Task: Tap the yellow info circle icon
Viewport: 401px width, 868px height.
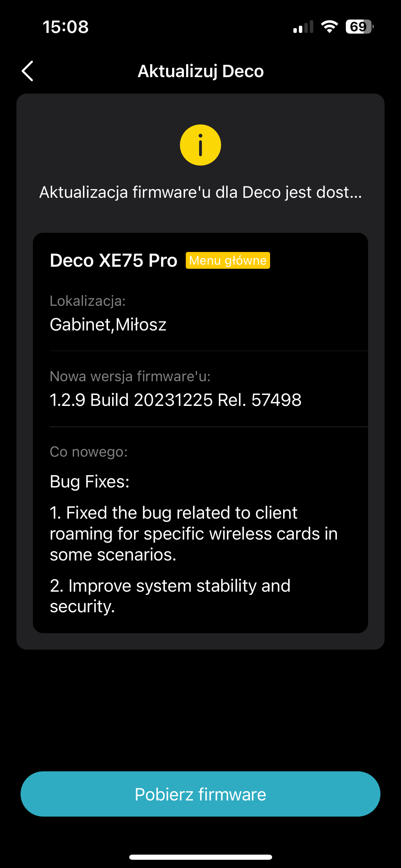Action: click(200, 145)
